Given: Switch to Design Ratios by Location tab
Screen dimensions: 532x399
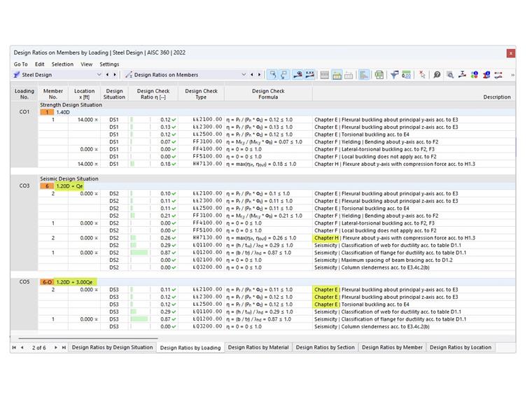Looking at the screenshot, I should pyautogui.click(x=461, y=347).
